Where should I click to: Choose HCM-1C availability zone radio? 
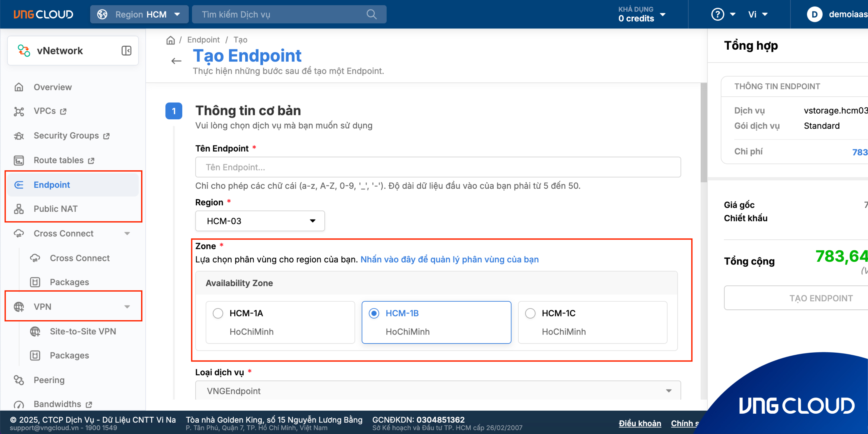pos(530,313)
